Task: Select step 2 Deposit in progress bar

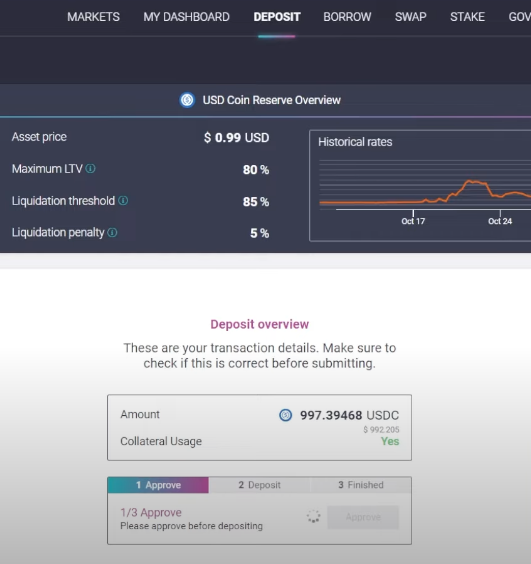Action: (x=259, y=485)
